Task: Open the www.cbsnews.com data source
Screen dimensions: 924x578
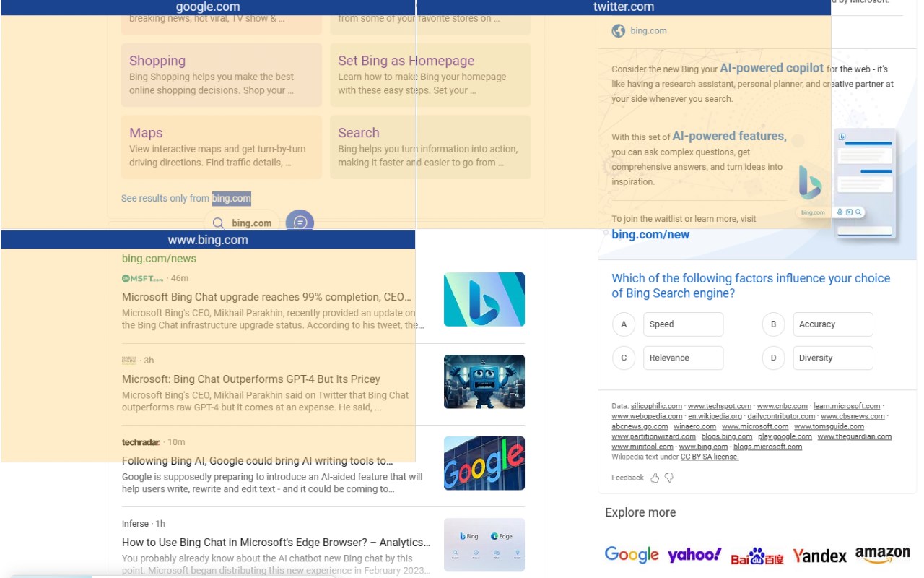Action: click(x=853, y=416)
